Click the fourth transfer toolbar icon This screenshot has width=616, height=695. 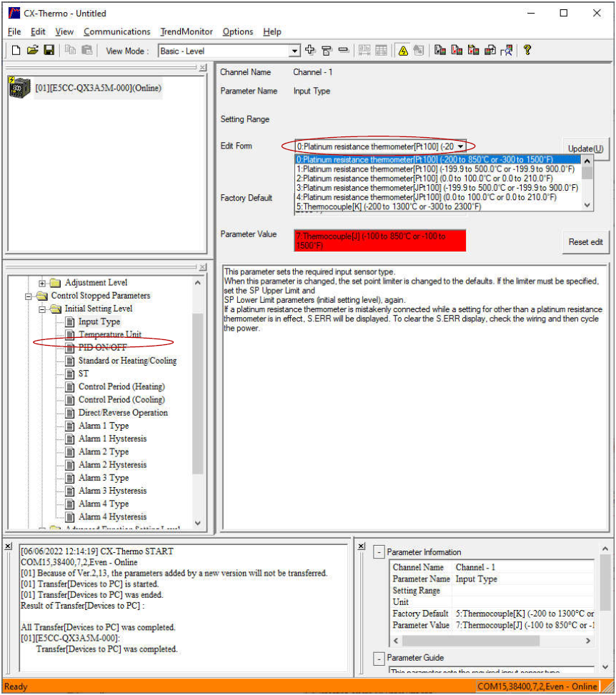(x=490, y=51)
